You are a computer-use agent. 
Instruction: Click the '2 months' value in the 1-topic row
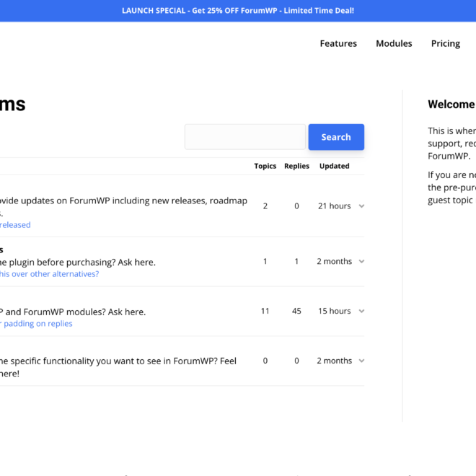[334, 261]
